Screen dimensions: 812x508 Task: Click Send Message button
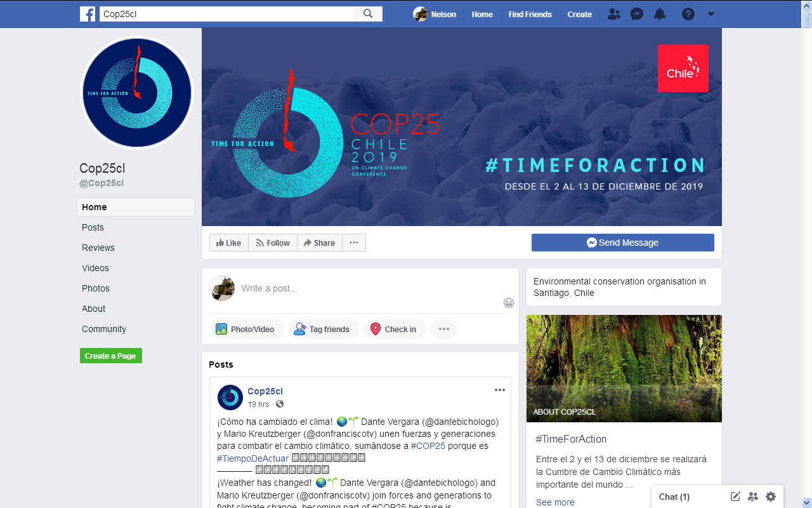[623, 243]
